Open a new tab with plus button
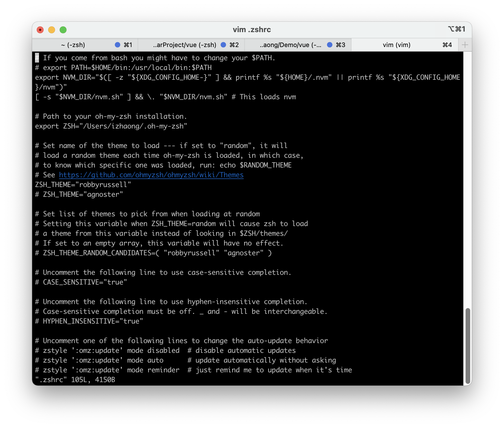The height and width of the screenshot is (428, 504). tap(465, 45)
